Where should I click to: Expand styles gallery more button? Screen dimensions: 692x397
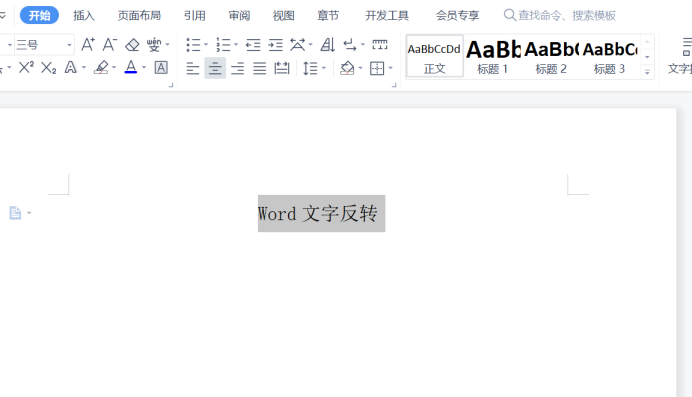pos(647,72)
